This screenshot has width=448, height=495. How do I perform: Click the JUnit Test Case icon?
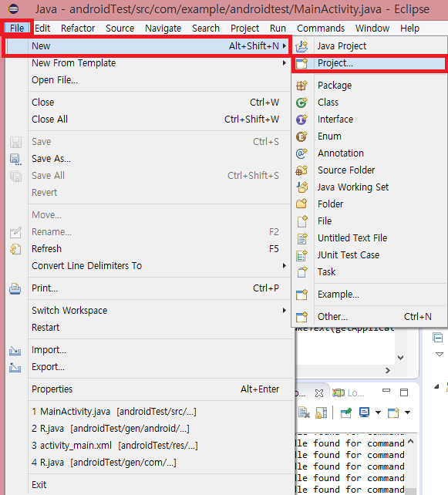[x=301, y=255]
